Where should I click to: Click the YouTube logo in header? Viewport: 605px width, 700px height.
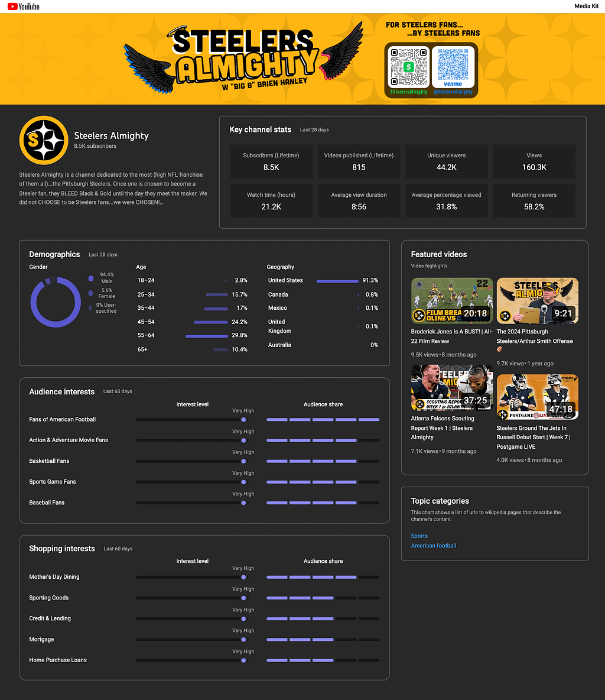pos(23,7)
